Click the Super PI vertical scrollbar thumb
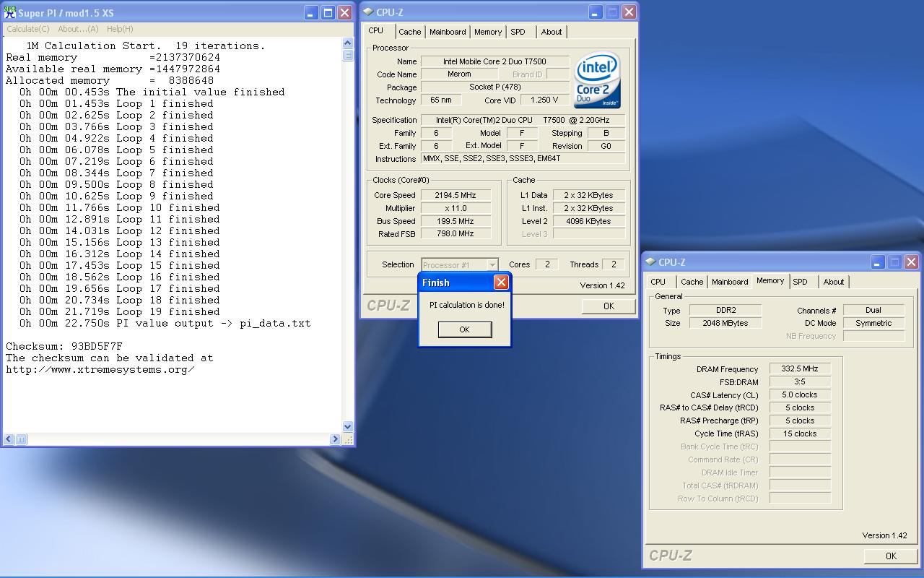The image size is (924, 578). pyautogui.click(x=348, y=55)
